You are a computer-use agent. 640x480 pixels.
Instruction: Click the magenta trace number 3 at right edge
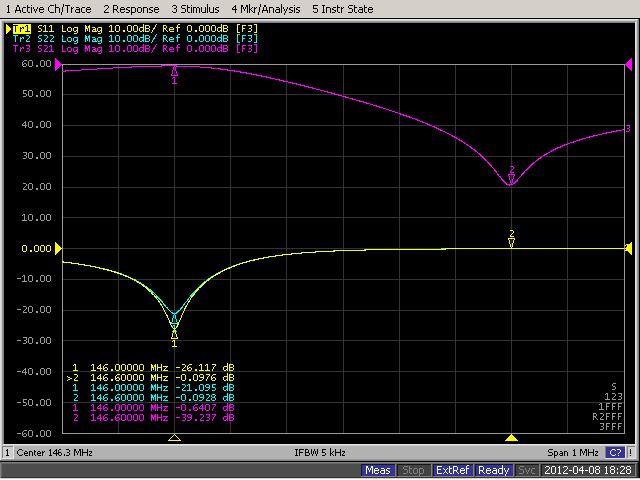(628, 129)
